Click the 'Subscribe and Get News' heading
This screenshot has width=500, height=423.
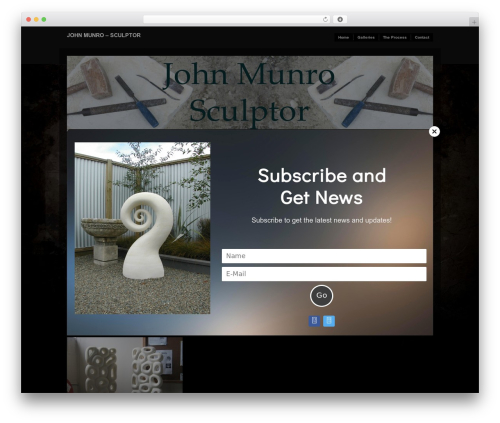click(322, 186)
